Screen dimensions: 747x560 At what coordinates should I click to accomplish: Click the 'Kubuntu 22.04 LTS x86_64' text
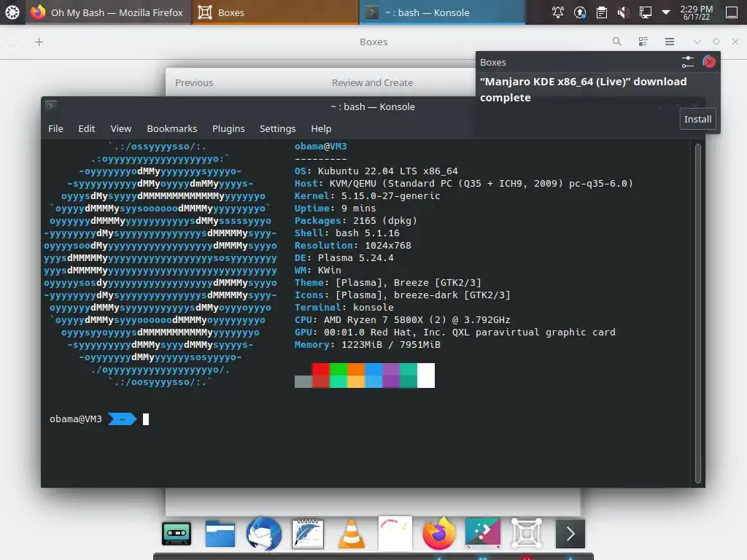tap(388, 171)
